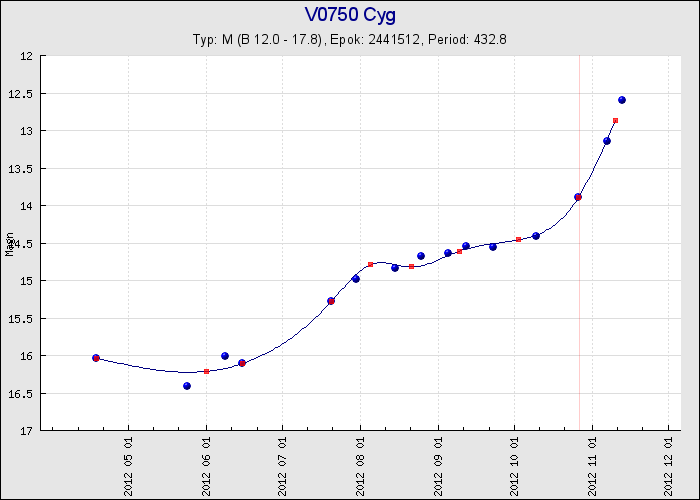700x500 pixels.
Task: Click the blue data point near magnitude 15.3
Action: coord(331,301)
